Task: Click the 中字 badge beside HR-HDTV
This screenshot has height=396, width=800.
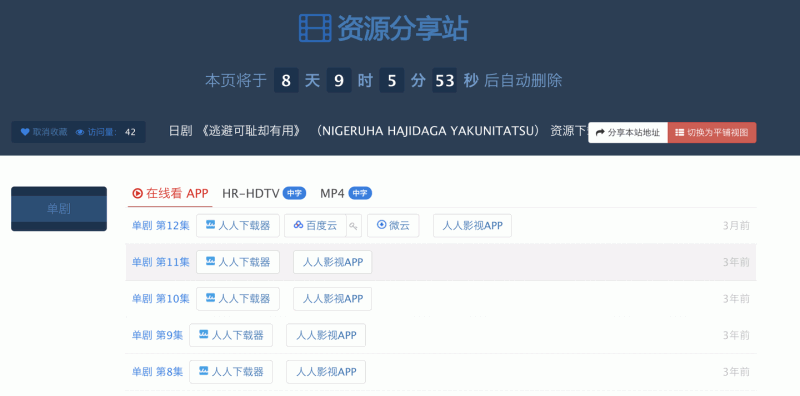Action: pyautogui.click(x=294, y=193)
